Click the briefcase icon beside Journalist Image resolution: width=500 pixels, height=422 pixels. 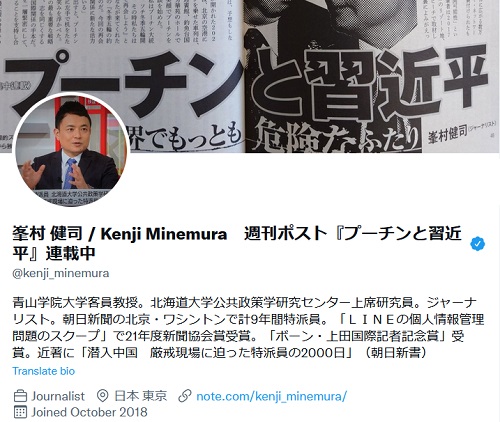(20, 396)
